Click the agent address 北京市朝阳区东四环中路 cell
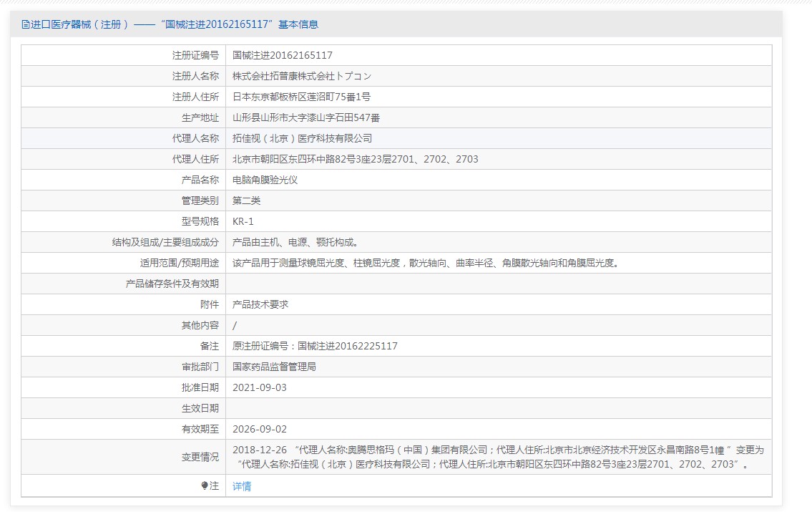Image resolution: width=812 pixels, height=512 pixels. coord(356,159)
